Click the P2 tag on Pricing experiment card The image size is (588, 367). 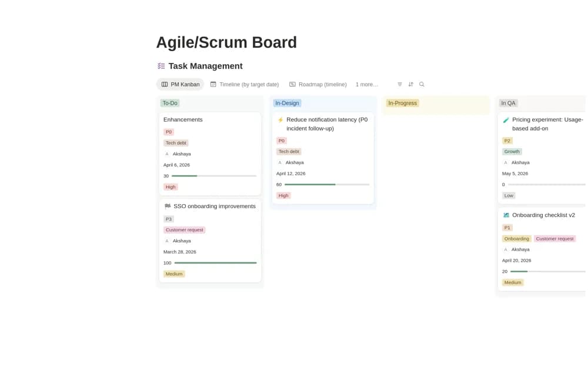point(507,141)
